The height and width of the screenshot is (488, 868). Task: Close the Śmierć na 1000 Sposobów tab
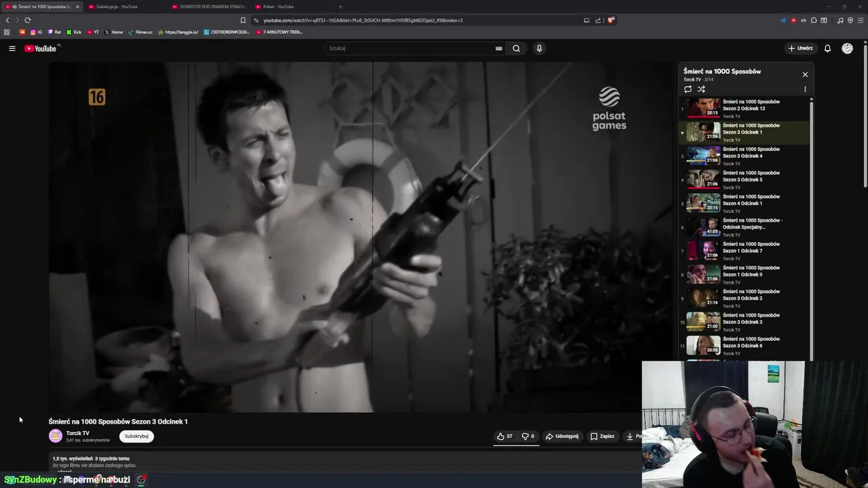[77, 7]
